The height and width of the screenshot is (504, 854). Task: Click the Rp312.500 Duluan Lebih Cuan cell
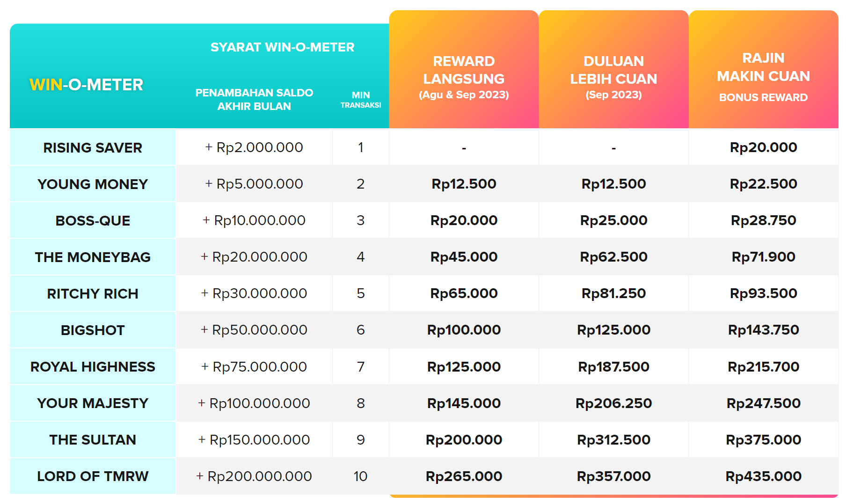point(613,439)
